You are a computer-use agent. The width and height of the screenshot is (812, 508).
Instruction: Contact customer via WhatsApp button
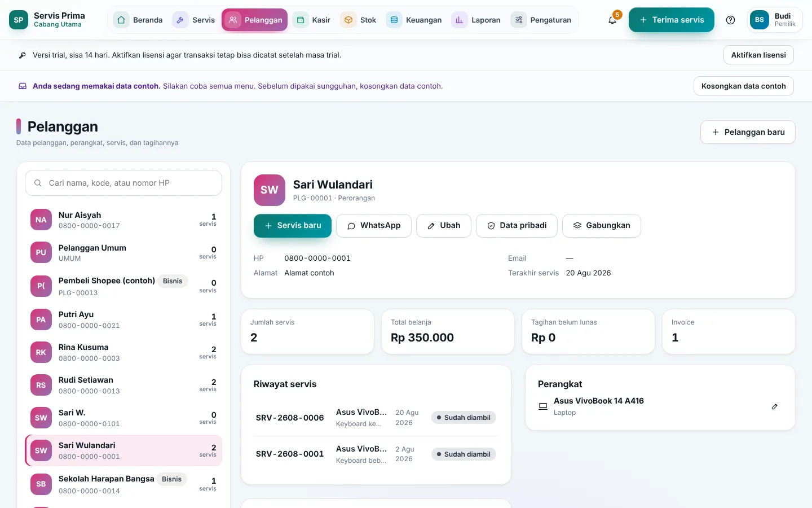(x=374, y=226)
